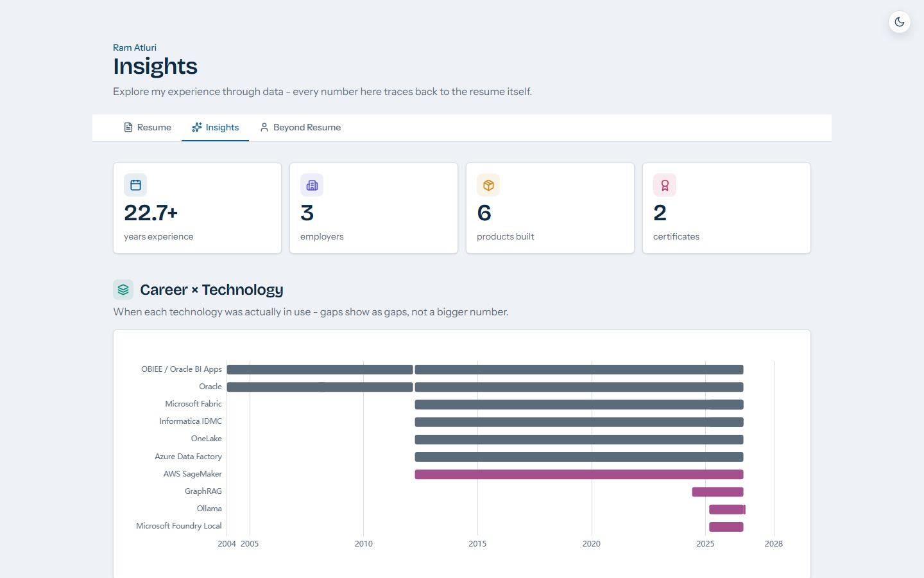924x578 pixels.
Task: Click the GraphRAG timeline bar
Action: (x=717, y=492)
